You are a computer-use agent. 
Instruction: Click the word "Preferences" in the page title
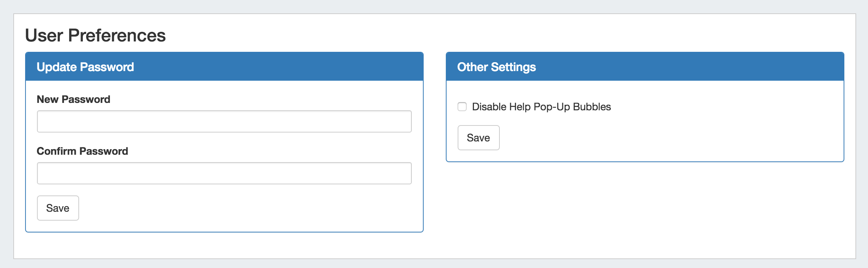[x=117, y=36]
